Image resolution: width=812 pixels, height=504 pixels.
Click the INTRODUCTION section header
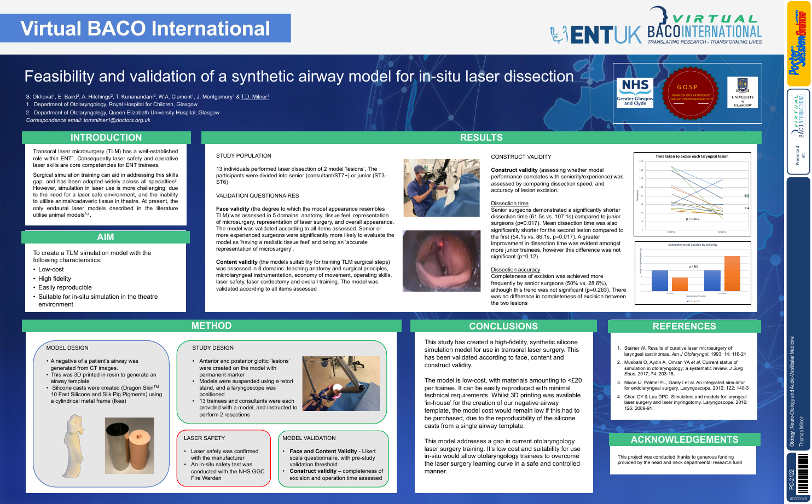pyautogui.click(x=106, y=137)
